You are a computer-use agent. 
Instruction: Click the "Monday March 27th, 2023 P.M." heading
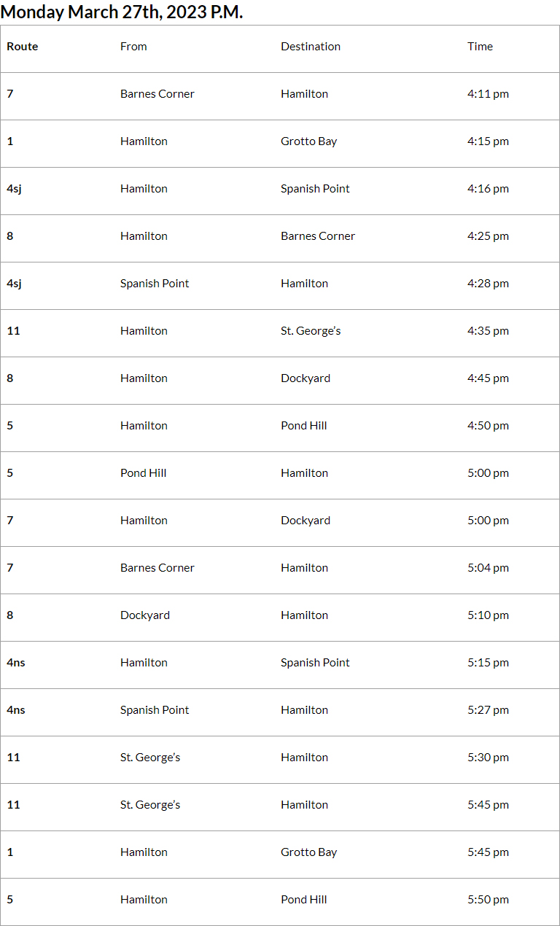pos(122,12)
